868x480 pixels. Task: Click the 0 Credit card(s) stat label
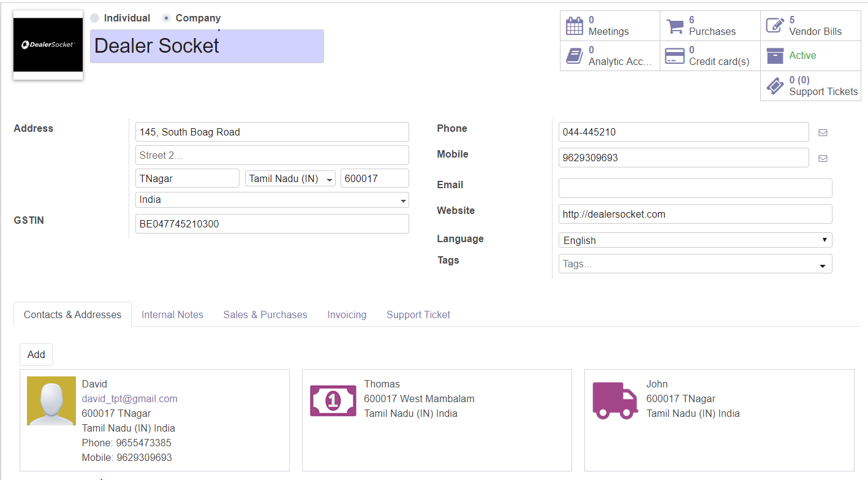719,56
